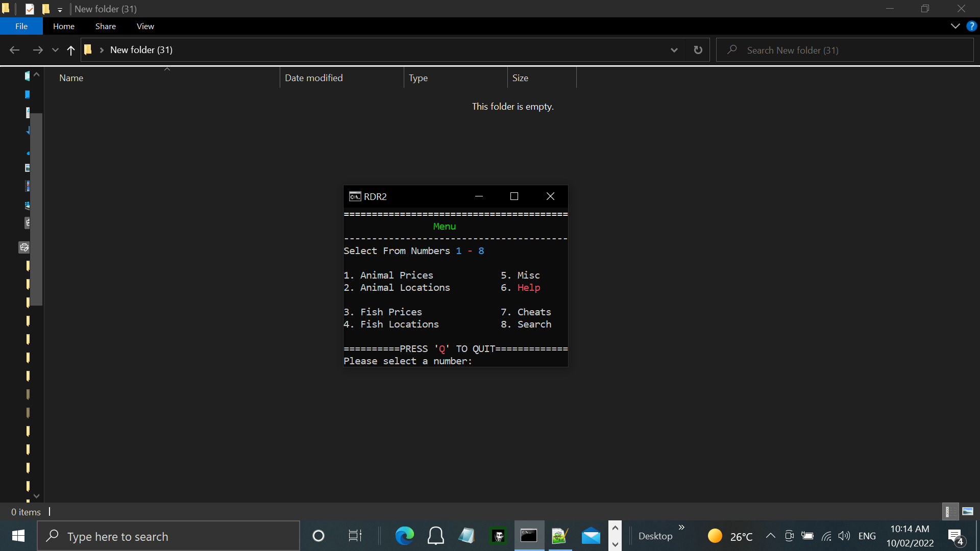Click the Up one level arrow

[71, 50]
